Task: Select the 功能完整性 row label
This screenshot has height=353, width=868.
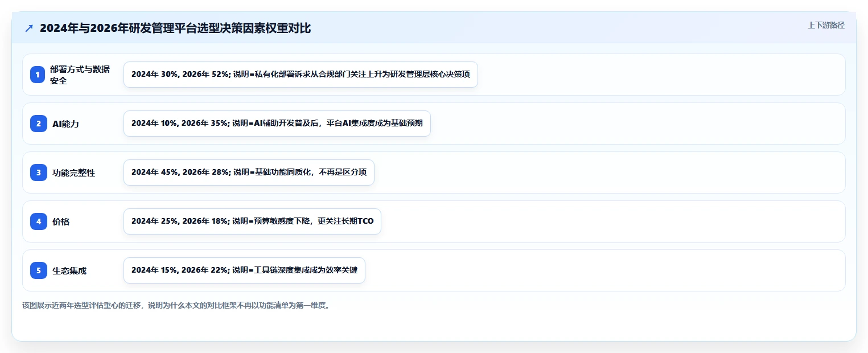Action: [73, 173]
